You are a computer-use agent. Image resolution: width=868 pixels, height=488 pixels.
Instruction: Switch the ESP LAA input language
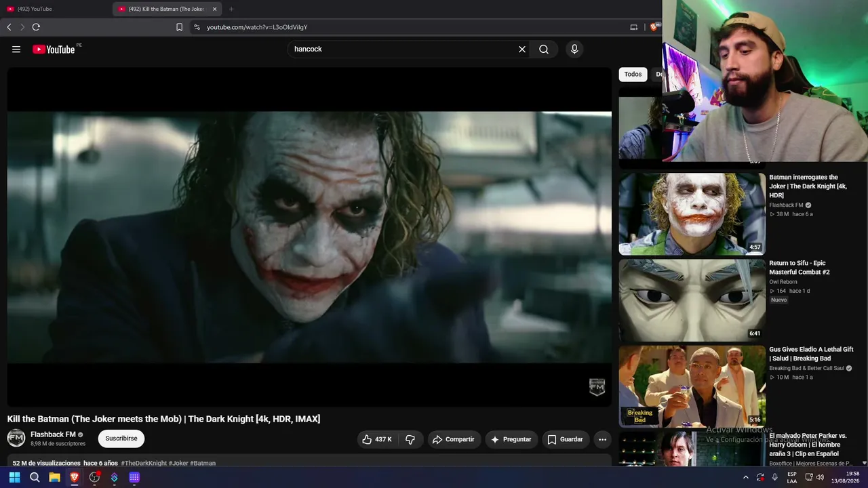pos(792,477)
